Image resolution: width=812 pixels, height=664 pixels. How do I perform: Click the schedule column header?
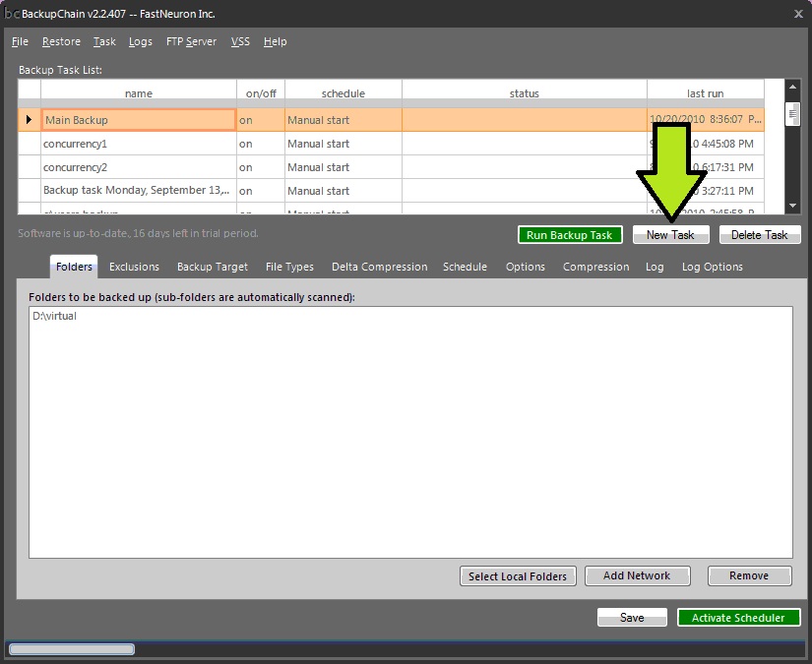[x=343, y=93]
